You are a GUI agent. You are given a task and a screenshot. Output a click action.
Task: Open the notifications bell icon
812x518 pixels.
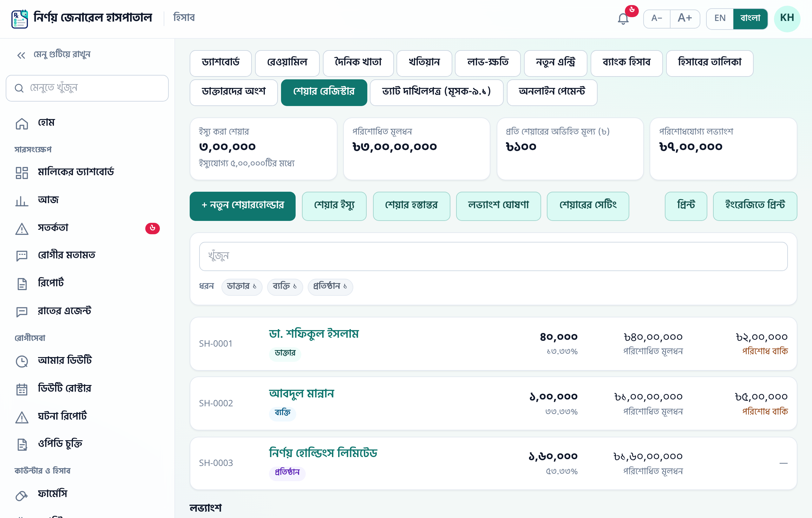(623, 18)
